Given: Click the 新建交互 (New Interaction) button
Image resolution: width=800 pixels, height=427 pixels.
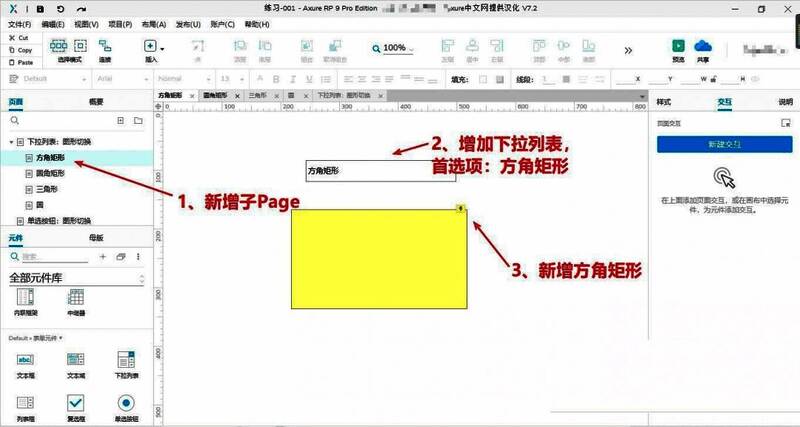Looking at the screenshot, I should pyautogui.click(x=724, y=144).
